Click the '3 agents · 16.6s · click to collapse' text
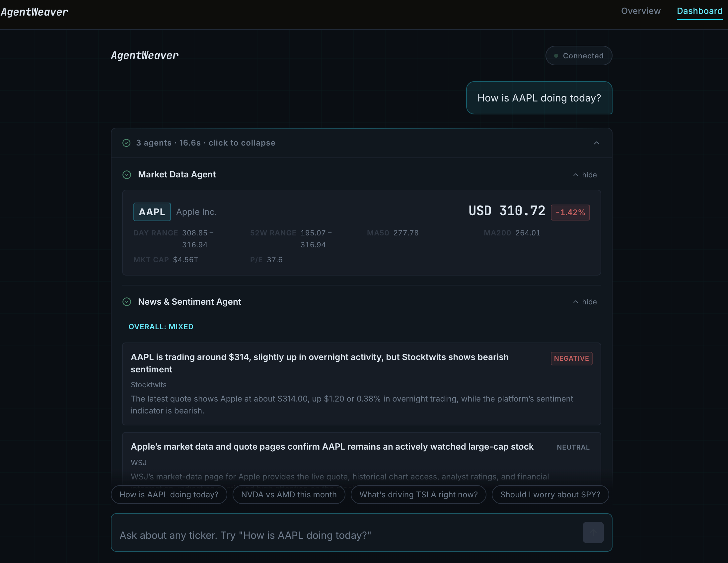The height and width of the screenshot is (563, 728). click(206, 143)
